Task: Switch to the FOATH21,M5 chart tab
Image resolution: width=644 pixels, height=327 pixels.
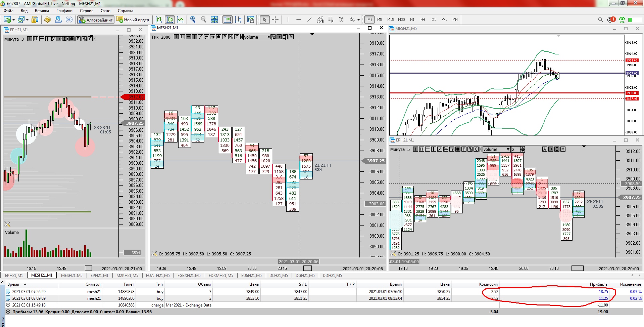Action: tap(158, 276)
